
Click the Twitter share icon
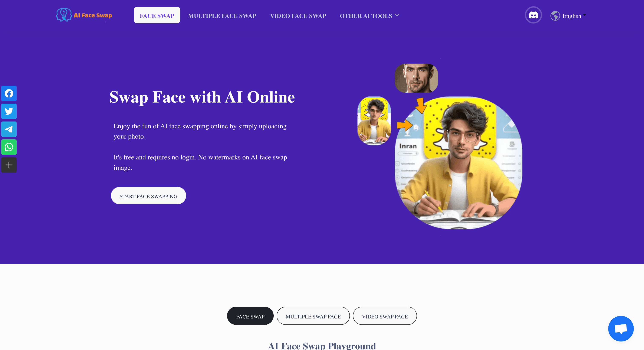(x=9, y=111)
